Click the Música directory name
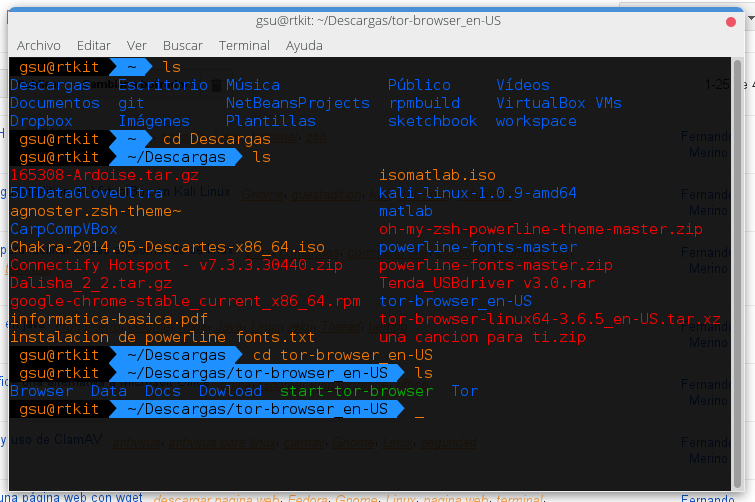This screenshot has width=755, height=502. [x=253, y=85]
